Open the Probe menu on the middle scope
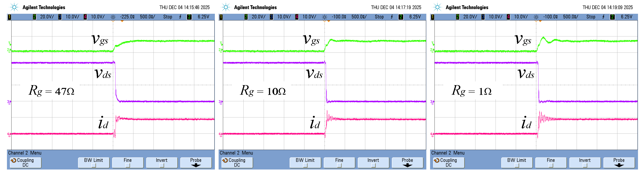644x174 pixels. click(x=408, y=163)
